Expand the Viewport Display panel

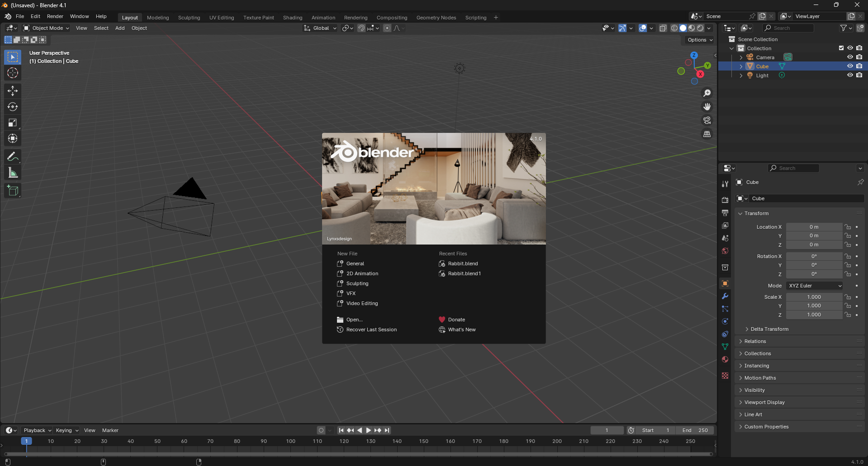point(800,402)
